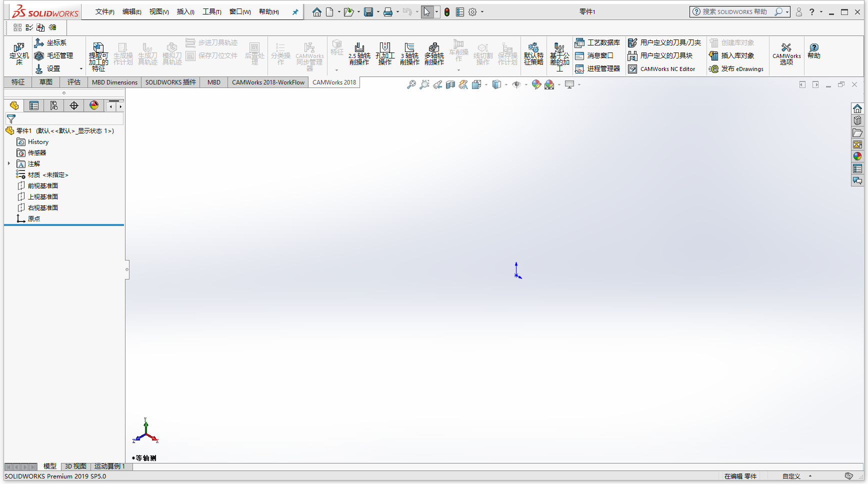Click SOLIDWORKS Resources task pane icon

pyautogui.click(x=857, y=108)
